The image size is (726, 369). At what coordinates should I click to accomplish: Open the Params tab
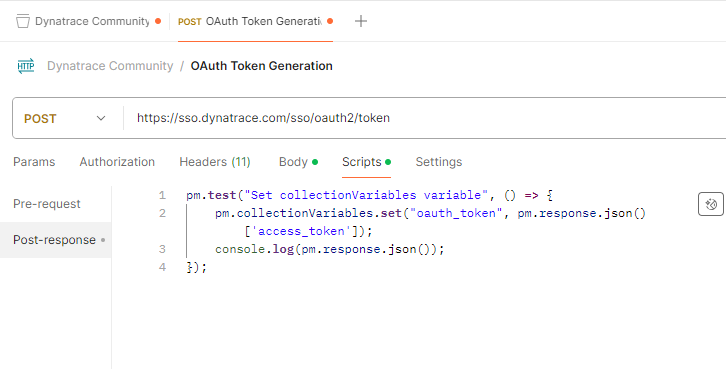(34, 162)
